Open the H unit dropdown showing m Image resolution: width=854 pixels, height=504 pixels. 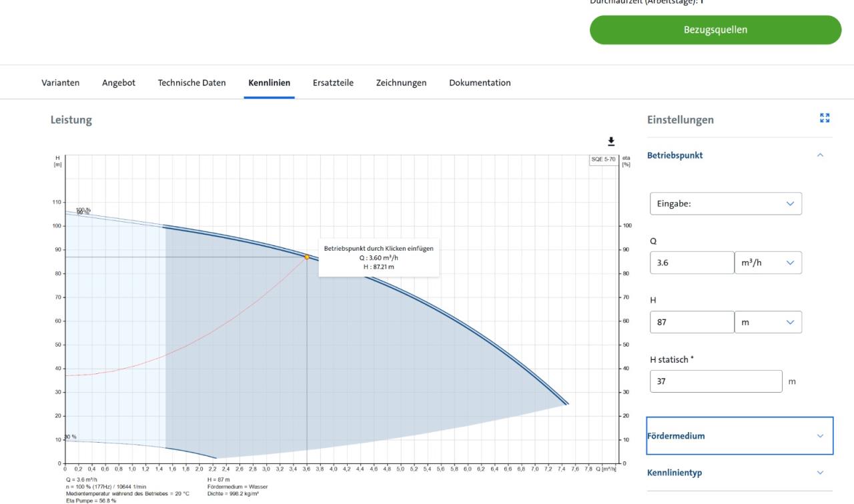[767, 322]
